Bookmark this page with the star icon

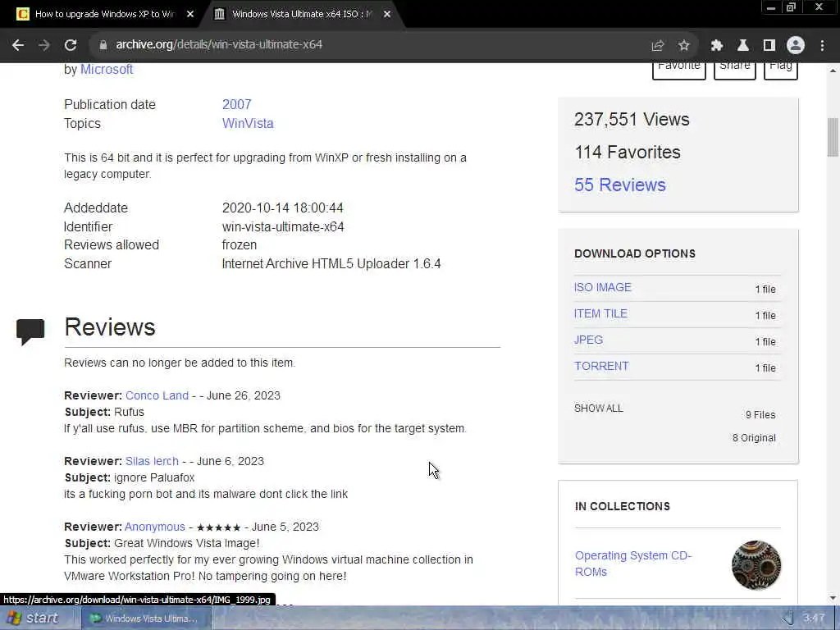[x=683, y=45]
